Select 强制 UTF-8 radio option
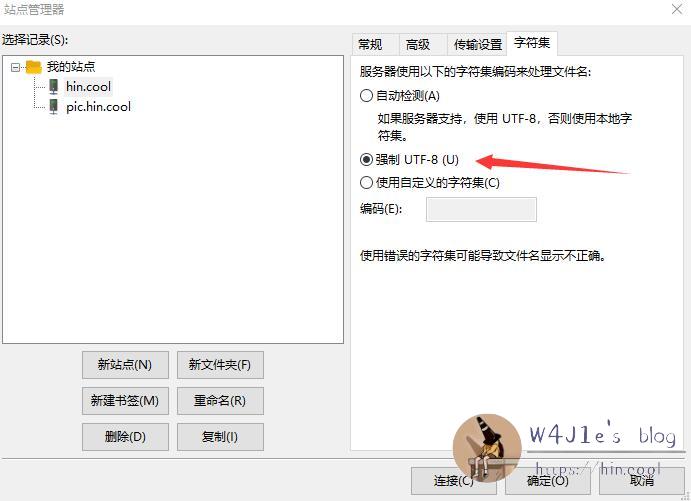This screenshot has height=501, width=691. [366, 160]
